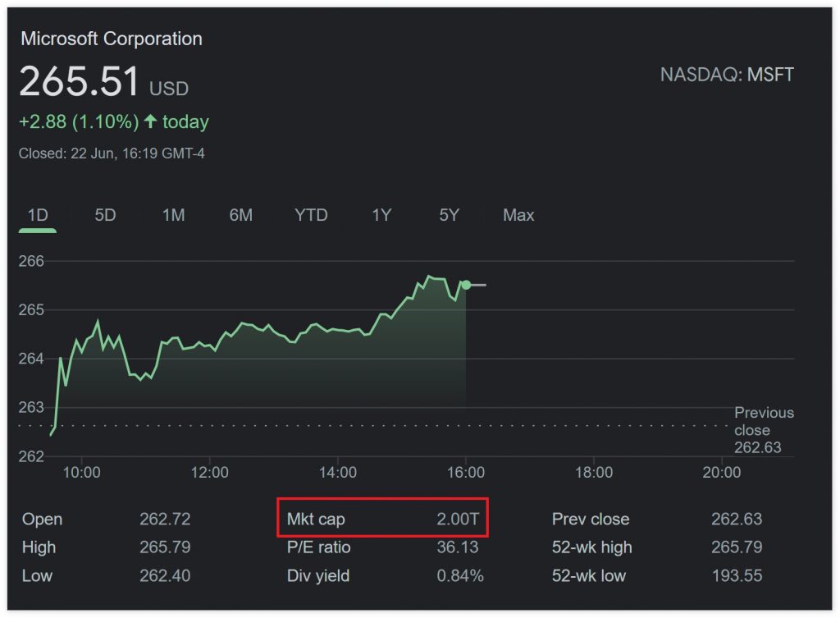Select the Max range tab
This screenshot has height=618, width=840.
click(518, 215)
